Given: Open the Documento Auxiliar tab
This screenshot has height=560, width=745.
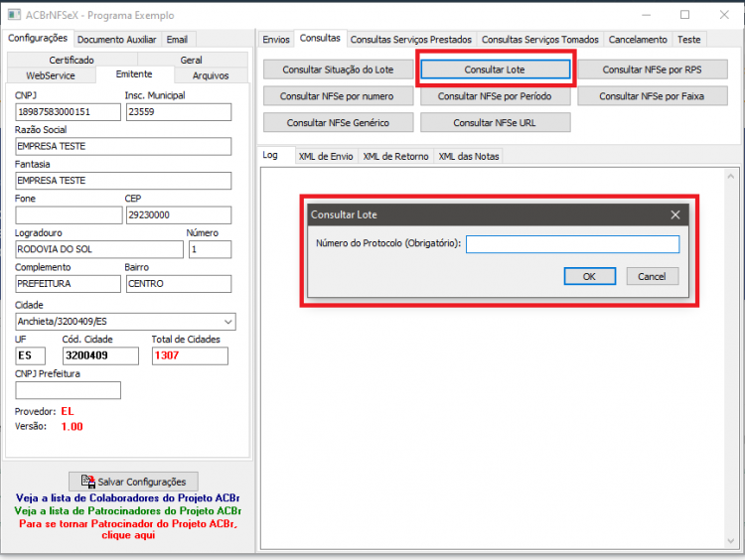Looking at the screenshot, I should tap(116, 40).
